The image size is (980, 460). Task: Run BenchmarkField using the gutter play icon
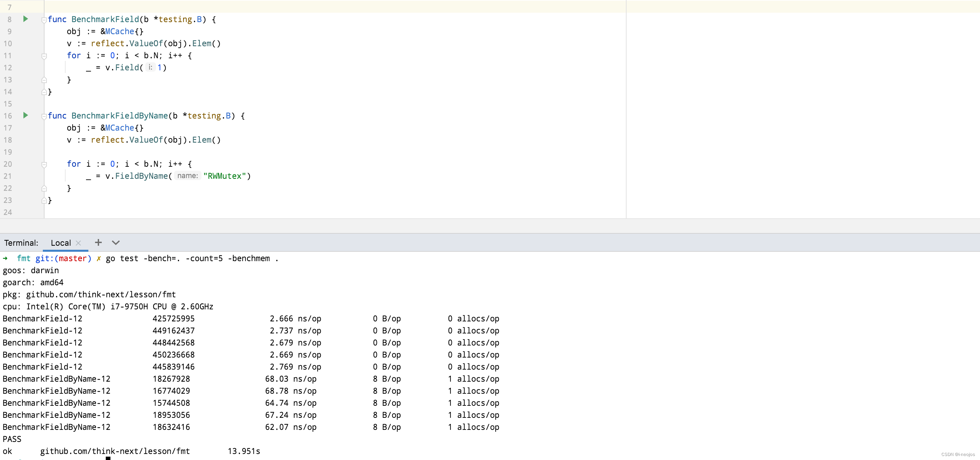click(25, 19)
